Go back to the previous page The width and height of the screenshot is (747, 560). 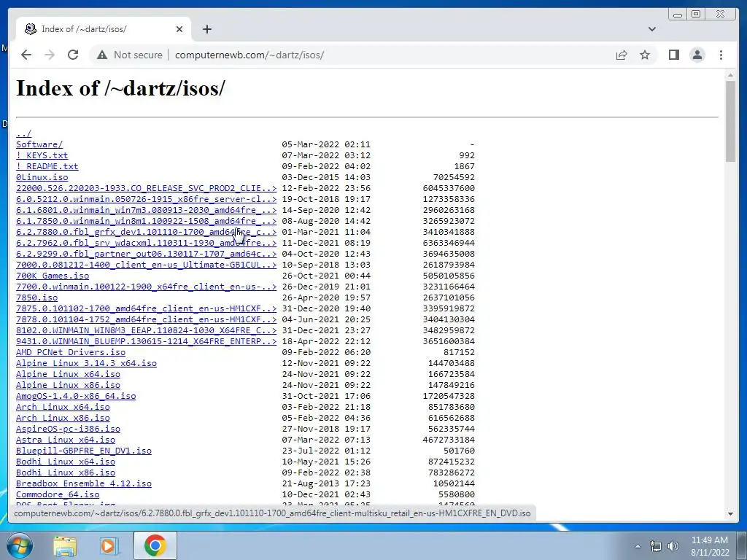(x=26, y=55)
